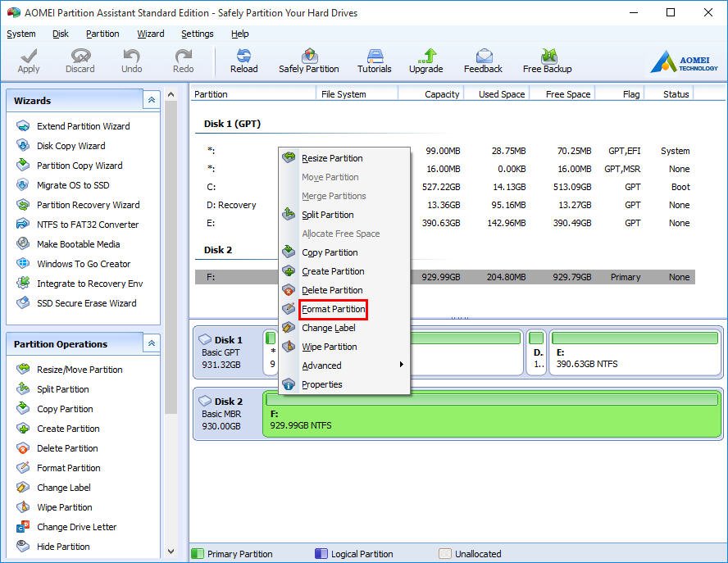Open NTFS to FAT32 Converter

[x=77, y=225]
